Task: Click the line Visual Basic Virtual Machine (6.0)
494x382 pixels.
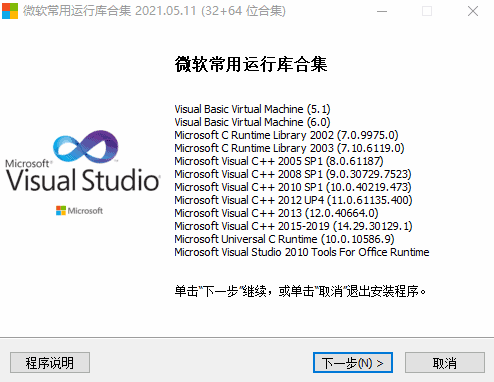Action: (x=252, y=122)
